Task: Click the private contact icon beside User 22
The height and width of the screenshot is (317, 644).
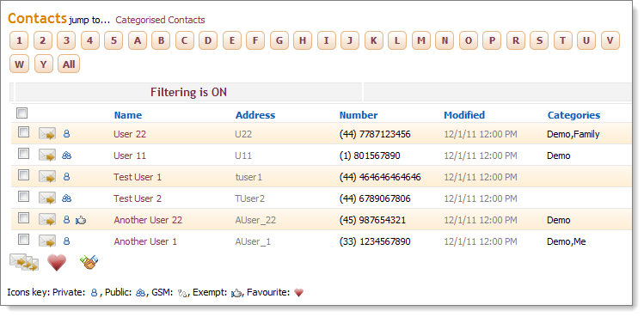Action: [66, 134]
